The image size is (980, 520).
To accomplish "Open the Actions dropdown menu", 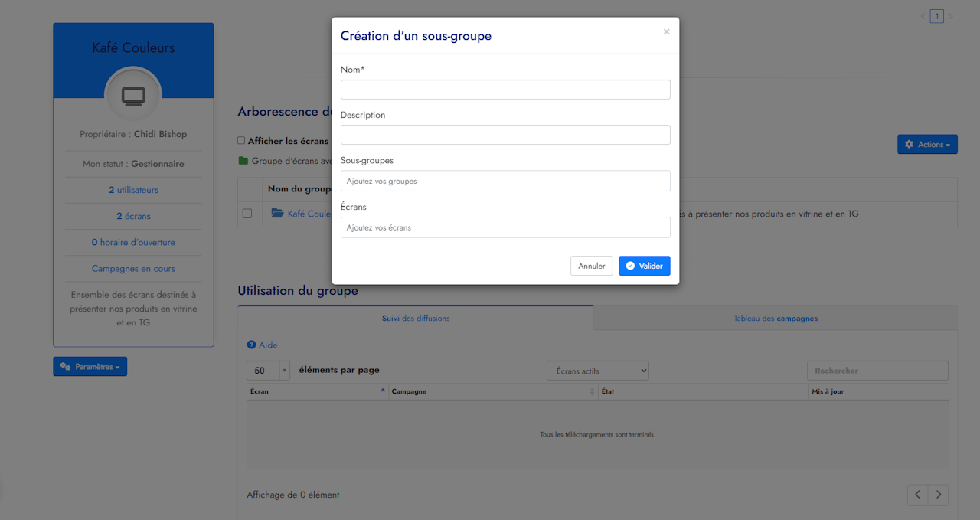I will click(x=927, y=144).
